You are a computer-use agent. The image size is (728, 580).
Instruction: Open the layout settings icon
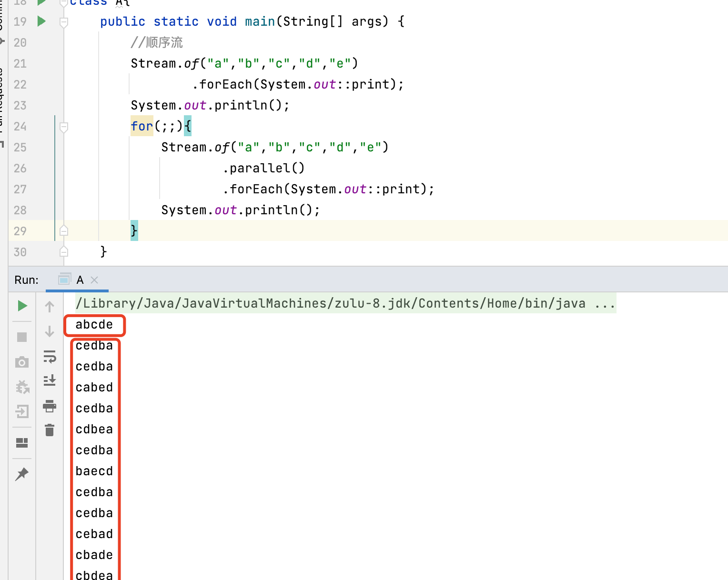22,443
